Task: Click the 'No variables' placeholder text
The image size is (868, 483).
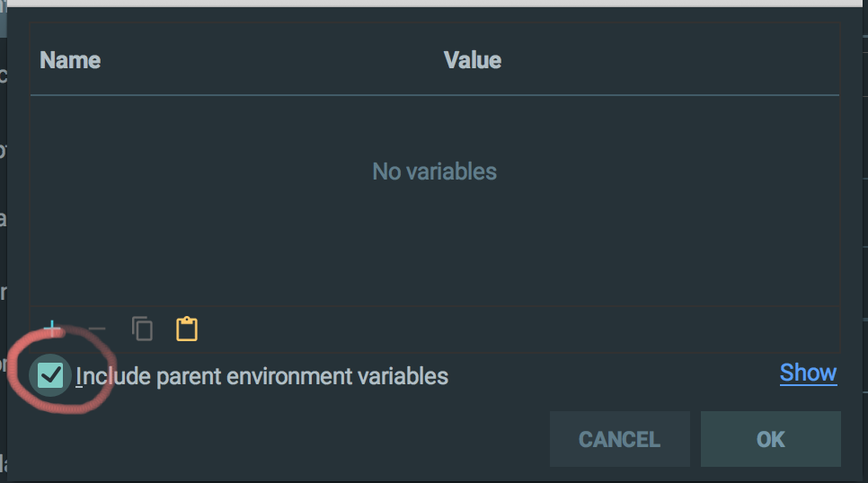Action: pos(434,171)
